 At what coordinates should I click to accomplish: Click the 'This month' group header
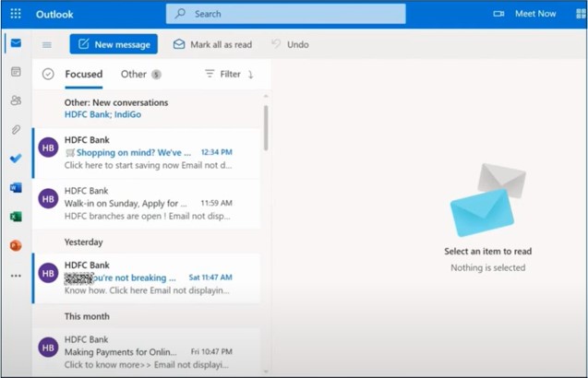coord(87,316)
